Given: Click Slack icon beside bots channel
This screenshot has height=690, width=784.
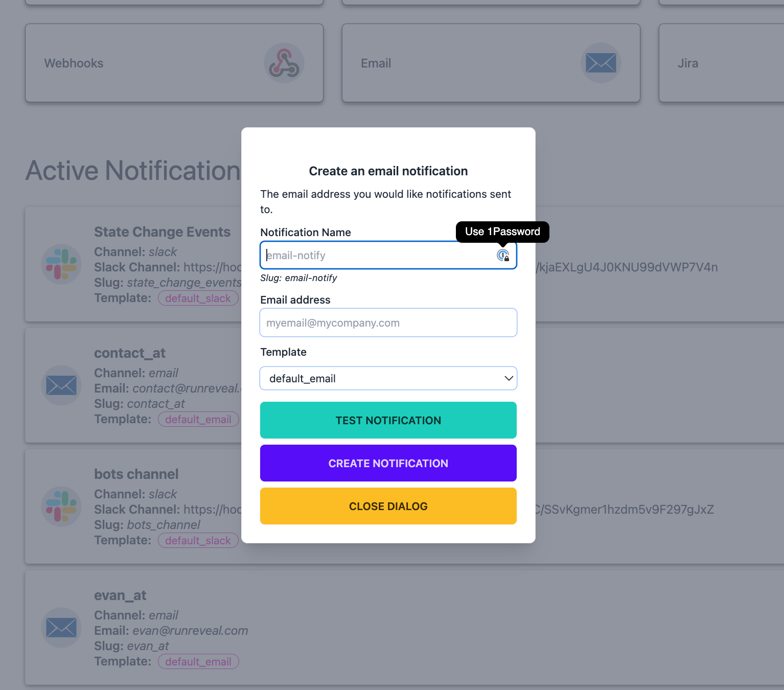Looking at the screenshot, I should click(61, 507).
